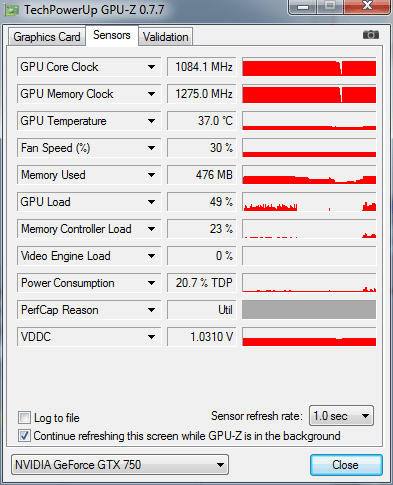The height and width of the screenshot is (485, 393).
Task: Click the GPU Load history graph
Action: pyautogui.click(x=309, y=202)
